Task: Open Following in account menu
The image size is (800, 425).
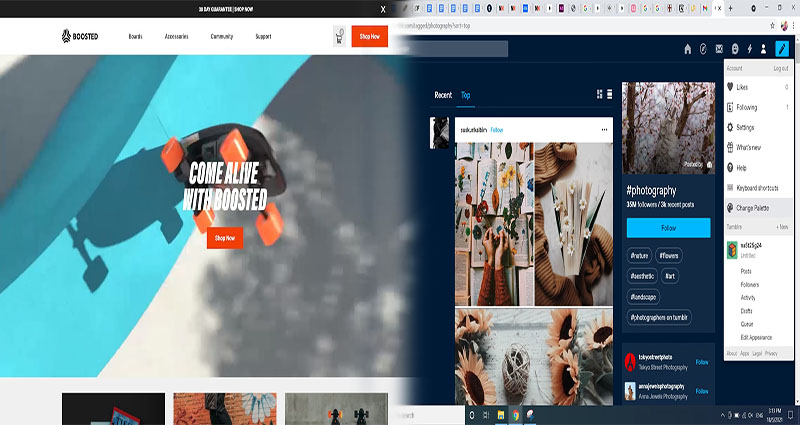Action: tap(759, 107)
